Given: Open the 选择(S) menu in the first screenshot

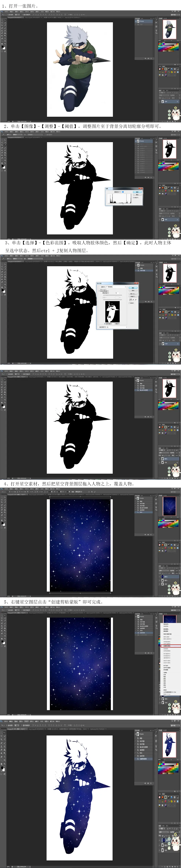Looking at the screenshot, I should 32,11.
